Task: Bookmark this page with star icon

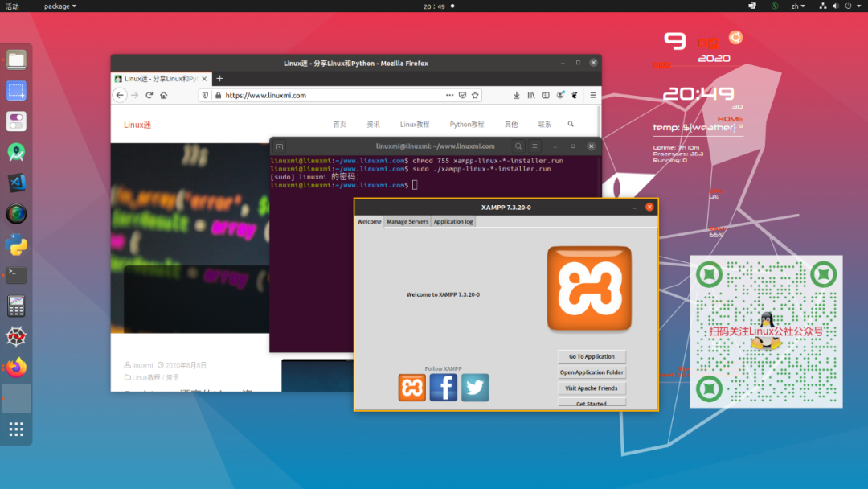Action: 475,95
